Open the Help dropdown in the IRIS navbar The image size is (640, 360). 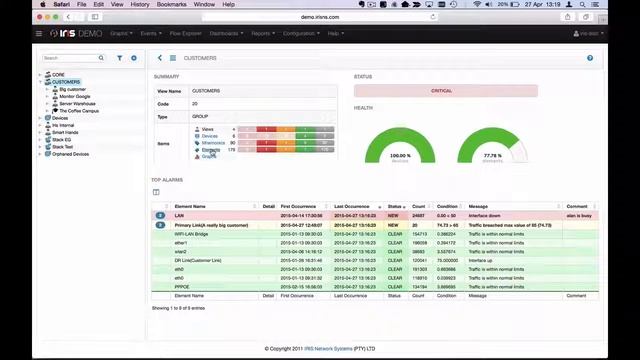pos(336,33)
